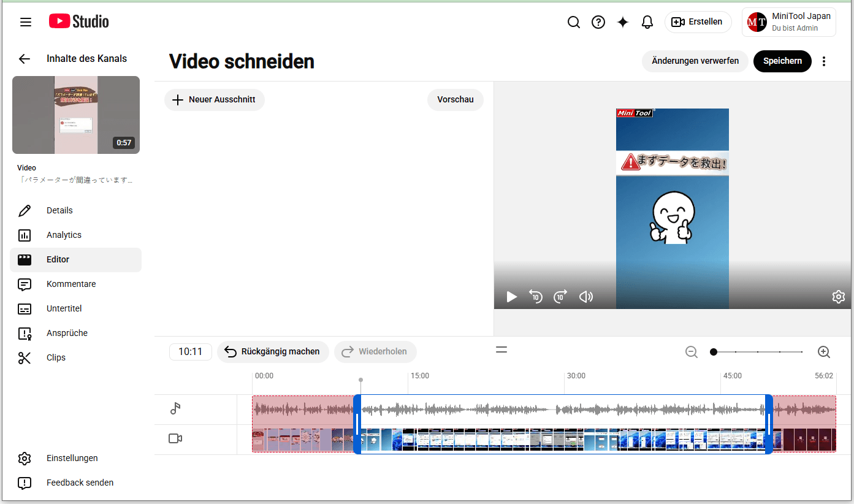
Task: Open the Kommentare menu item
Action: tap(76, 284)
